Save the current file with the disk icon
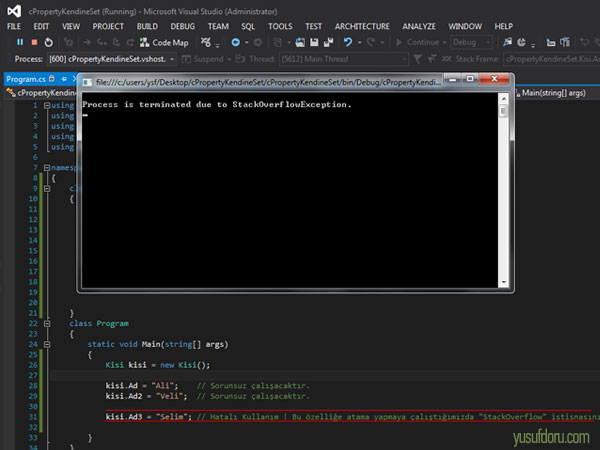Viewport: 600px width, 450px height. (314, 42)
